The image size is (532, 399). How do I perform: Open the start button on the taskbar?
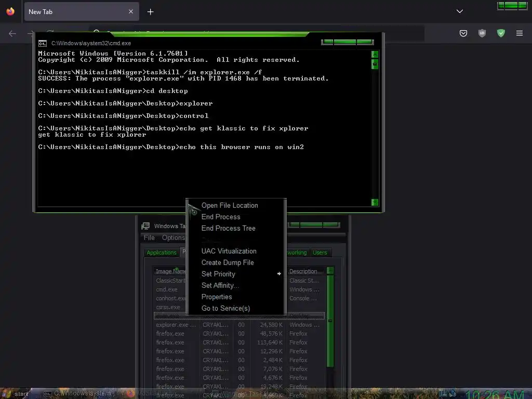click(16, 394)
